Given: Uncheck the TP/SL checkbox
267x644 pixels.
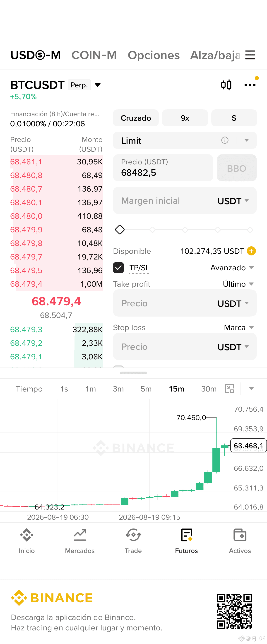Looking at the screenshot, I should (x=118, y=268).
